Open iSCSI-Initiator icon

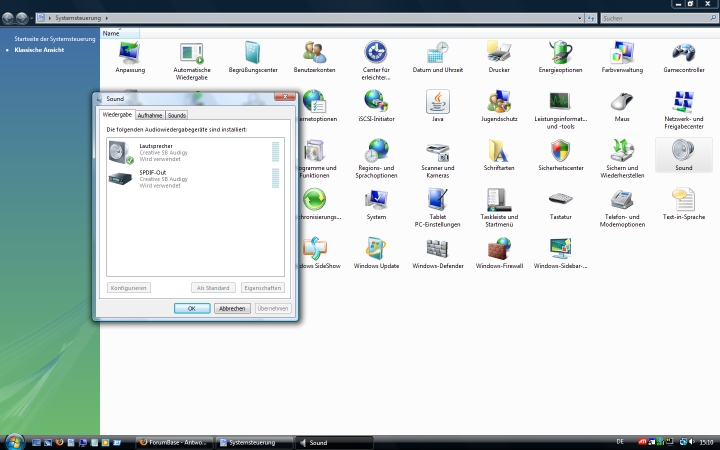click(x=376, y=106)
